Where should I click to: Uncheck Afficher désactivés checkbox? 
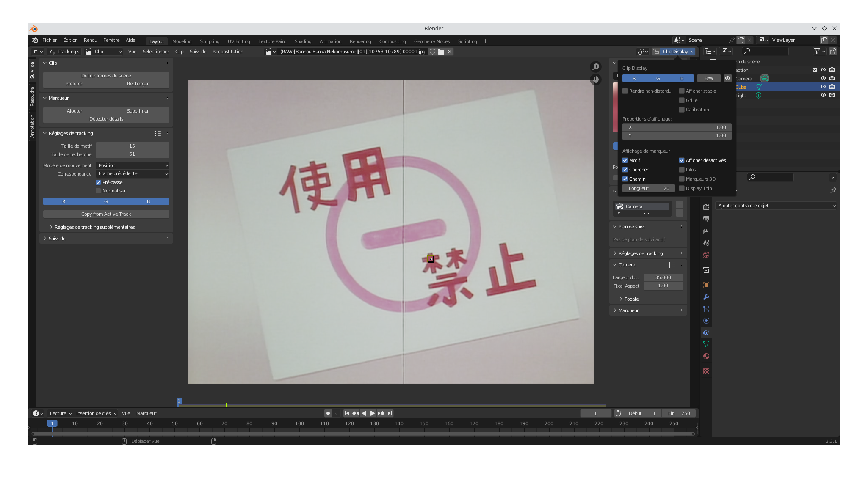(682, 160)
